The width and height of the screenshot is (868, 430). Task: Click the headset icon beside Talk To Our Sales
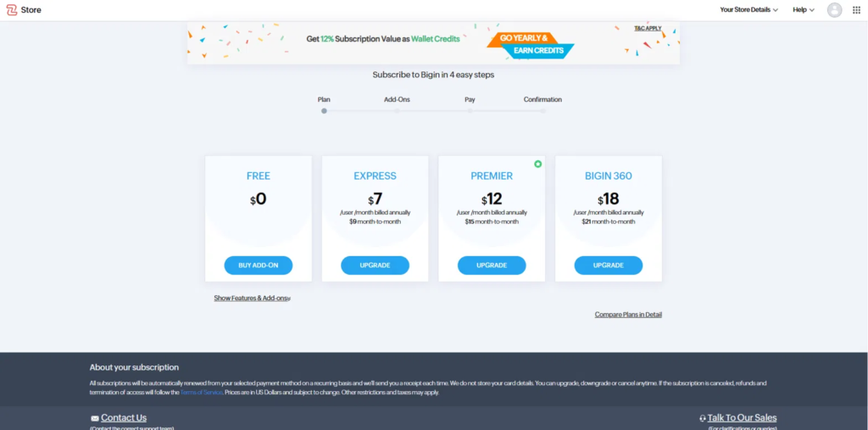pyautogui.click(x=703, y=418)
